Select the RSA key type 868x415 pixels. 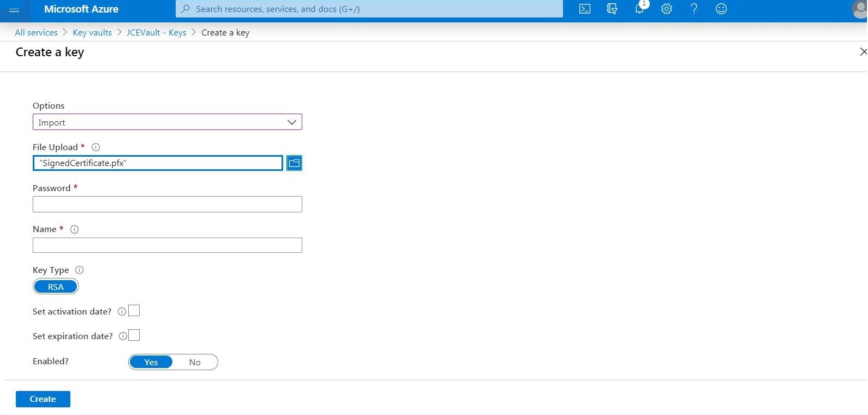56,287
